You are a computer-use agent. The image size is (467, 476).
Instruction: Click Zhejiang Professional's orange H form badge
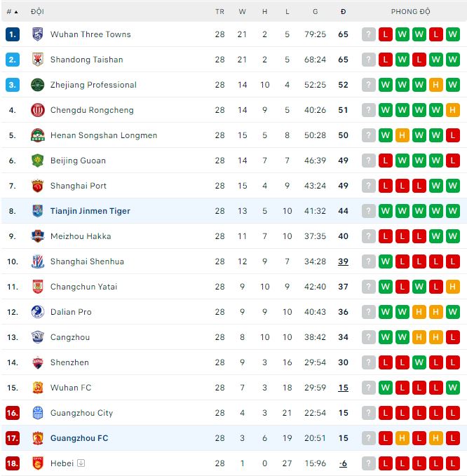(x=435, y=85)
